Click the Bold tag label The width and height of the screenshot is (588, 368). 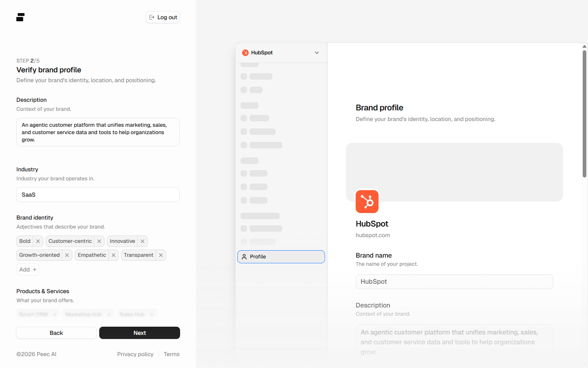25,241
